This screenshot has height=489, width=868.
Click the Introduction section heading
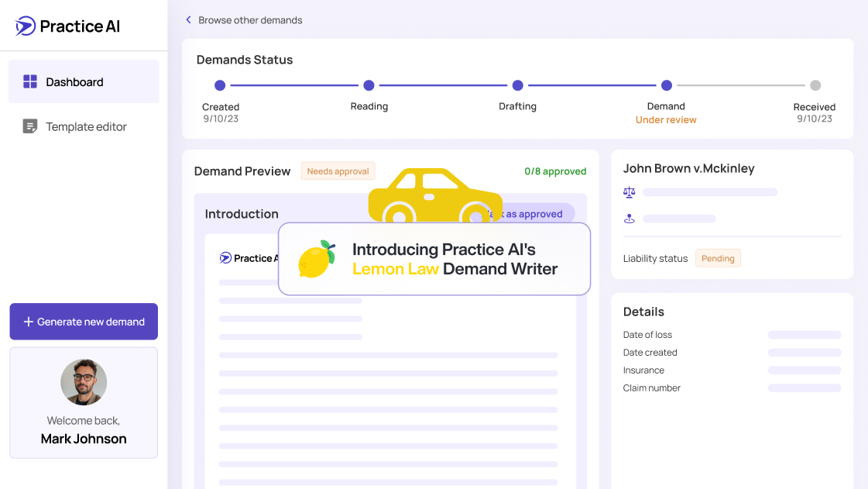[x=242, y=214]
